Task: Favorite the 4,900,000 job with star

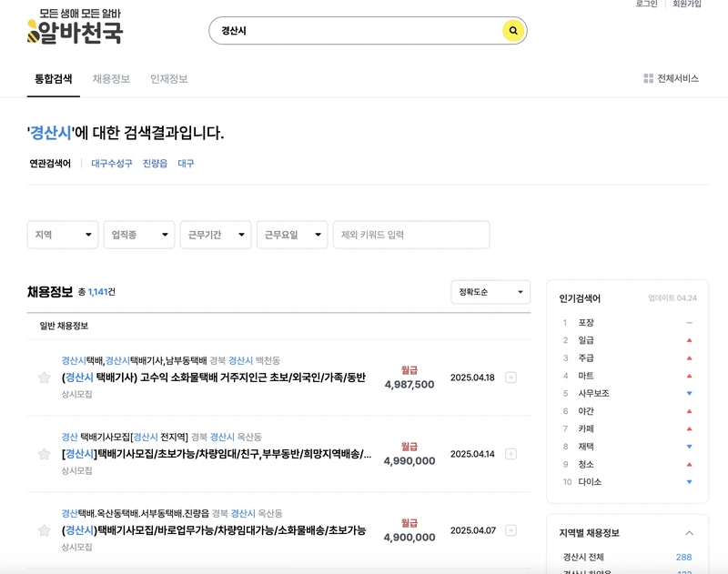Action: (x=44, y=530)
